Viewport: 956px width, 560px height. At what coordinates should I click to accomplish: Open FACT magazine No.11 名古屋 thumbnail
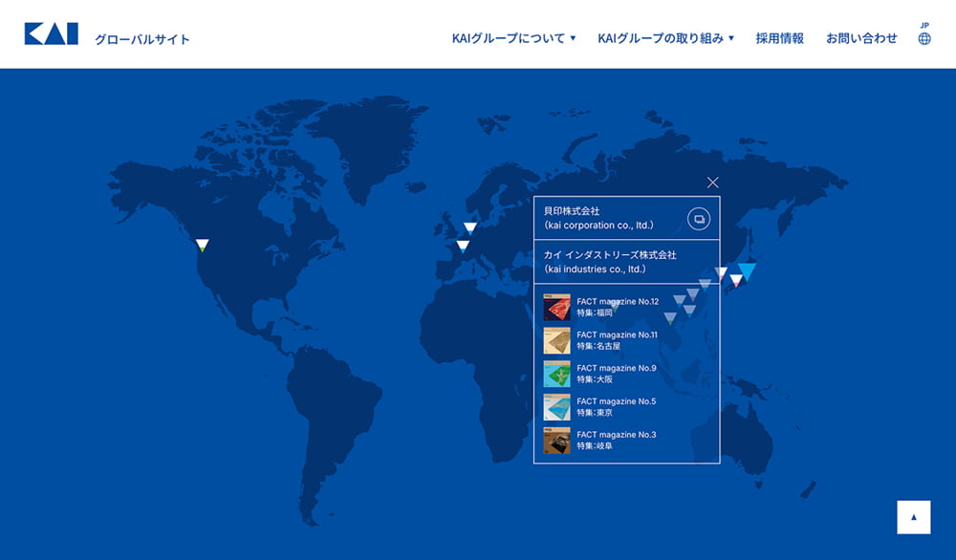pos(557,340)
